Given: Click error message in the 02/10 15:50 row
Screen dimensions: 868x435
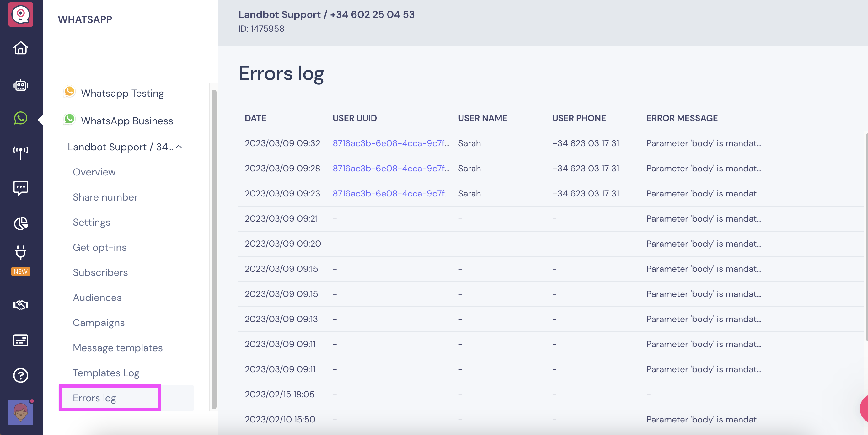Looking at the screenshot, I should (x=704, y=420).
